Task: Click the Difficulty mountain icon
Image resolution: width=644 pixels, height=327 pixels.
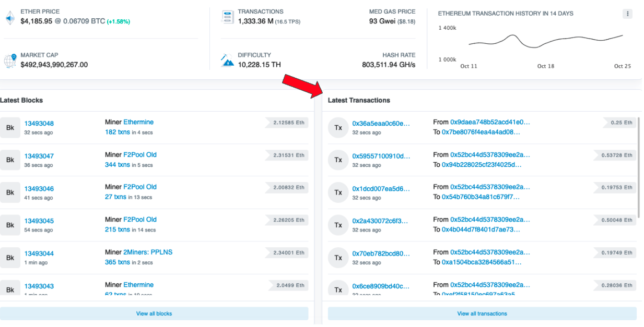Action: pyautogui.click(x=227, y=60)
